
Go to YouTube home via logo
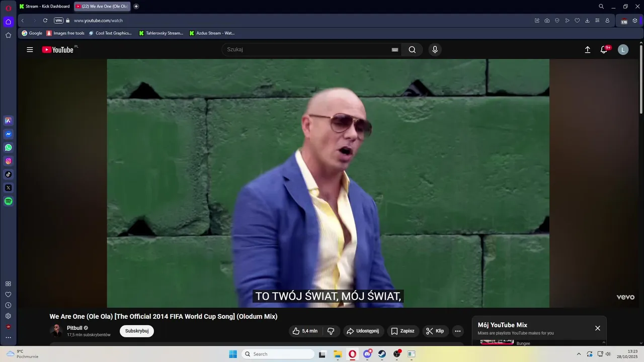[x=58, y=50]
